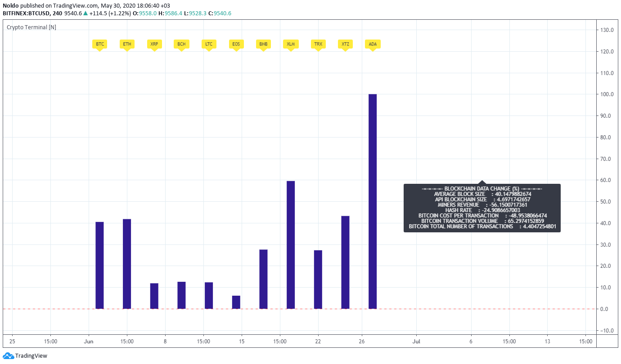
Task: Click the XLM yellow label
Action: [x=291, y=44]
